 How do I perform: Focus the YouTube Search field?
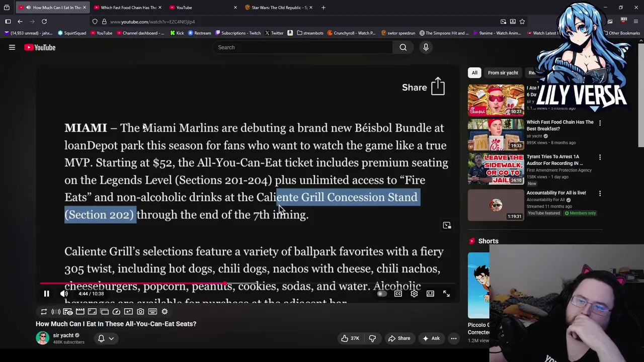point(303,47)
